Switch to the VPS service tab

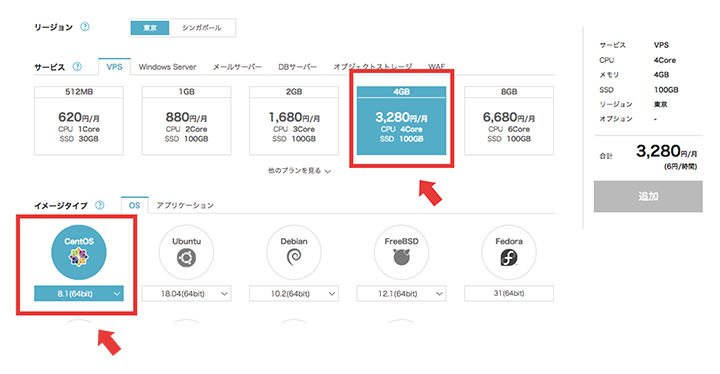[x=114, y=67]
